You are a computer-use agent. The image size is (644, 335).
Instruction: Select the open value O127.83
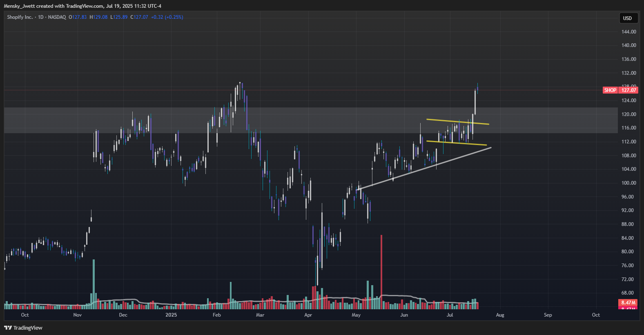[78, 17]
